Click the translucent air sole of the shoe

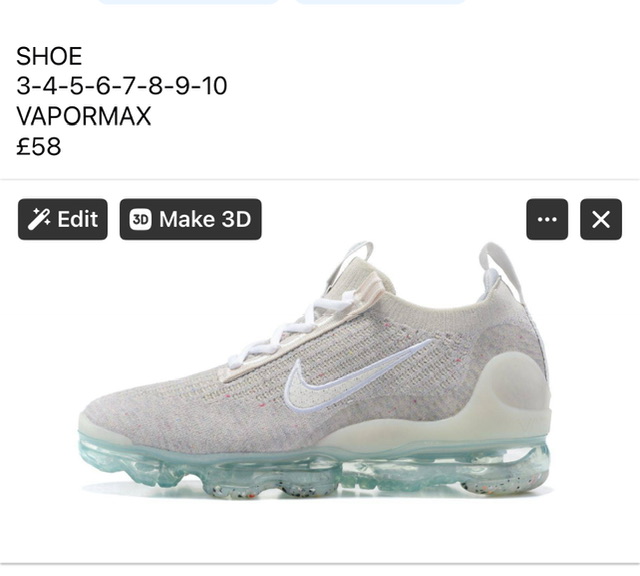[314, 469]
